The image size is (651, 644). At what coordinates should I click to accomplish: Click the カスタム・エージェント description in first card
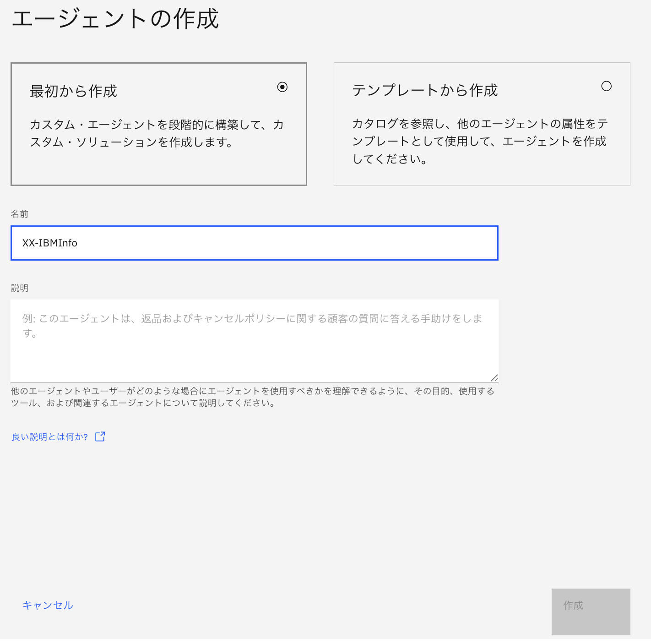tap(157, 133)
